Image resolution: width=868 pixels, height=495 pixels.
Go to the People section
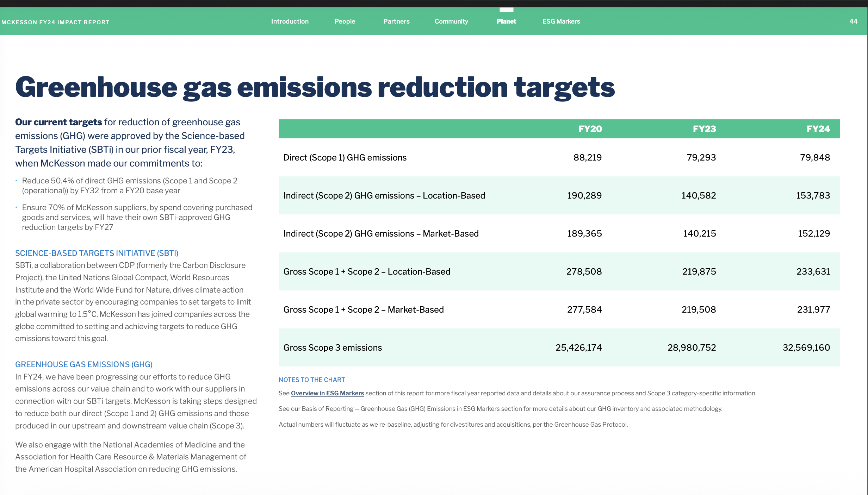[345, 21]
